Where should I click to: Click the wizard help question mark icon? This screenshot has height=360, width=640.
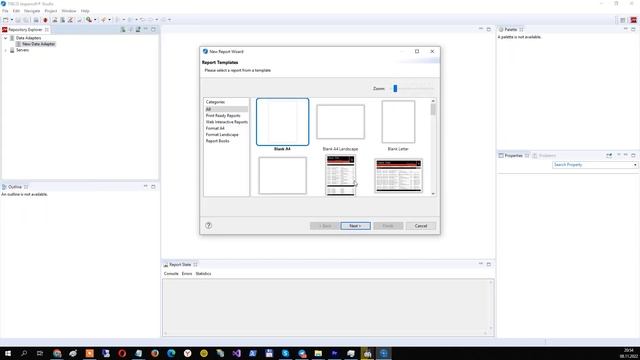pyautogui.click(x=209, y=225)
